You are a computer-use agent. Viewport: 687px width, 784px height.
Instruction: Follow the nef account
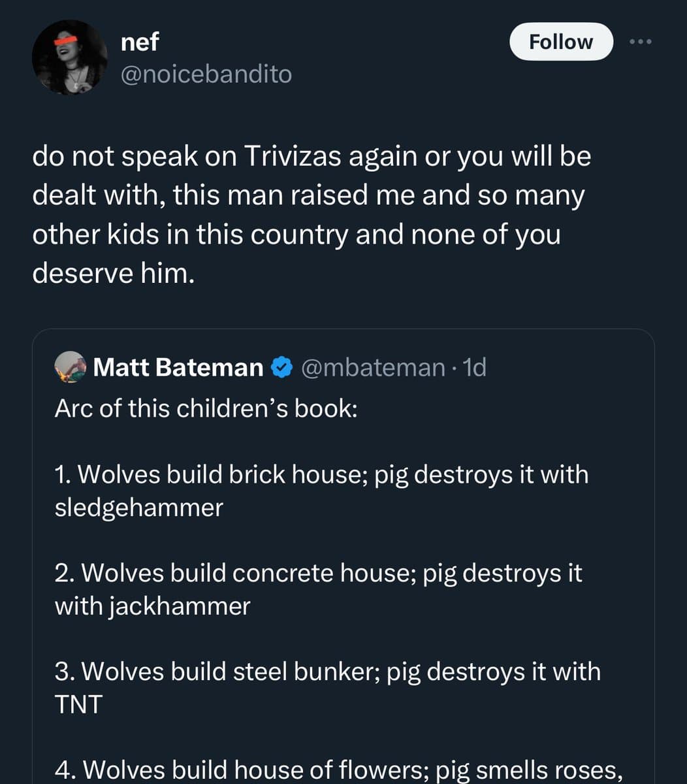click(561, 42)
